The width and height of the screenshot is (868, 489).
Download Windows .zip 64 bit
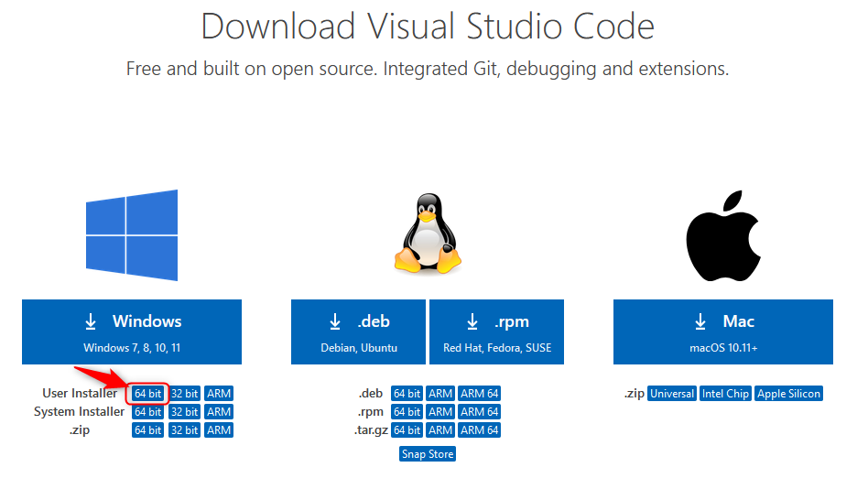point(147,429)
